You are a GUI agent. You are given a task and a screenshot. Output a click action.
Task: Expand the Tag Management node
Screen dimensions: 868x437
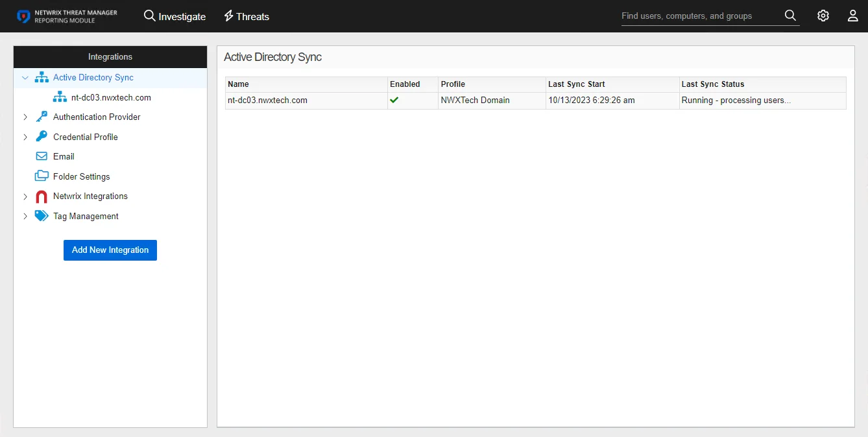coord(25,217)
